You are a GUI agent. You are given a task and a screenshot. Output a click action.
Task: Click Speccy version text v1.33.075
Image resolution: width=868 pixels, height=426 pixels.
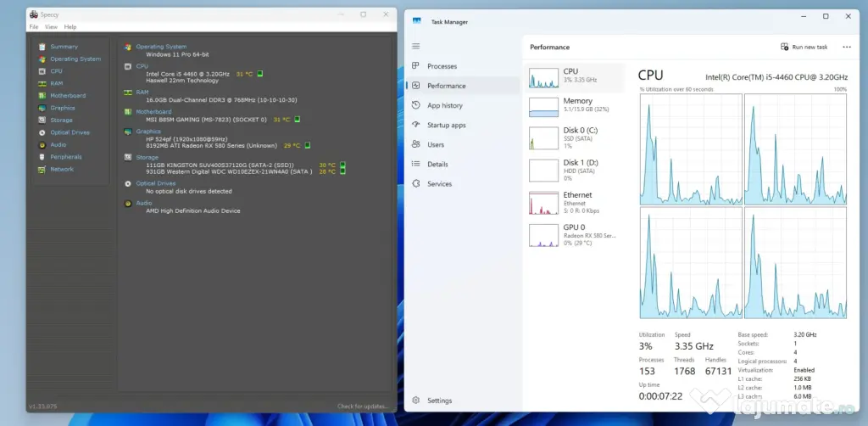click(x=42, y=406)
